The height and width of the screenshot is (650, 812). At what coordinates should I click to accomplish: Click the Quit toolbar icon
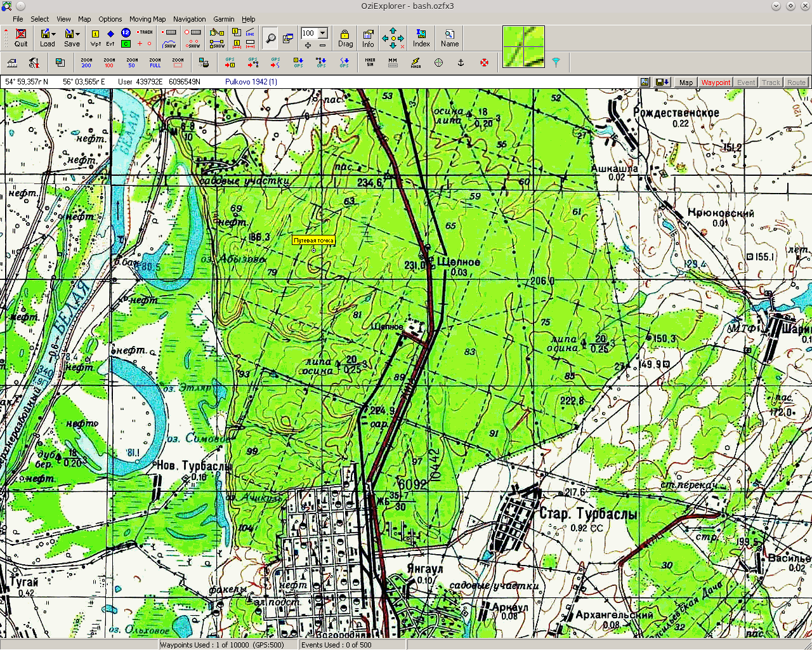[x=21, y=38]
